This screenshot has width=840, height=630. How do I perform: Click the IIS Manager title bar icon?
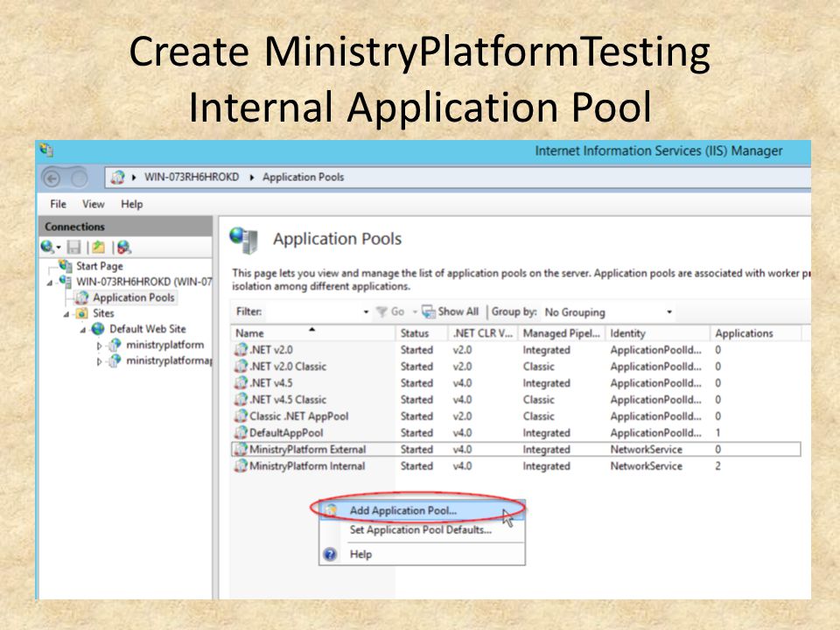tap(46, 150)
